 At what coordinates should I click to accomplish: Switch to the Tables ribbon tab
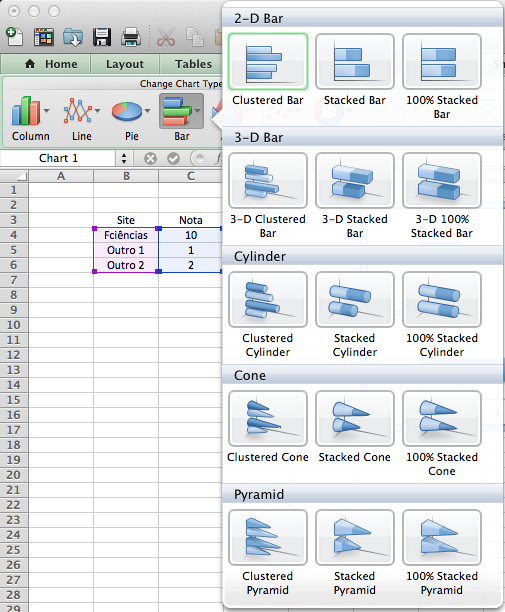193,64
